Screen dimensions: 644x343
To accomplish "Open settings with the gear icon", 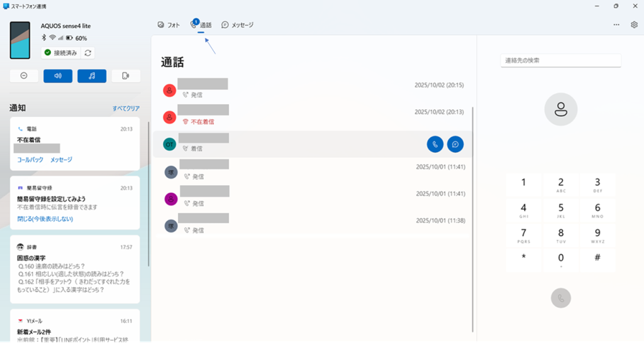I will click(634, 25).
